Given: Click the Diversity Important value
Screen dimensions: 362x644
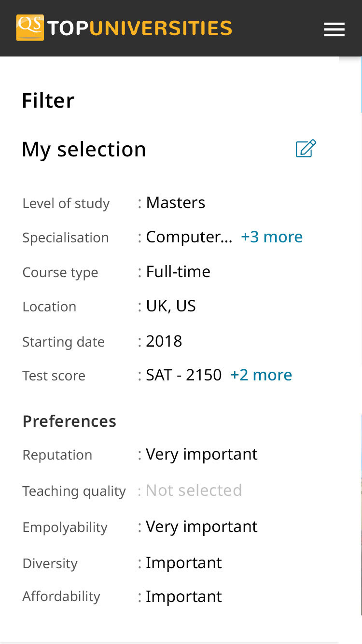Looking at the screenshot, I should point(184,563).
